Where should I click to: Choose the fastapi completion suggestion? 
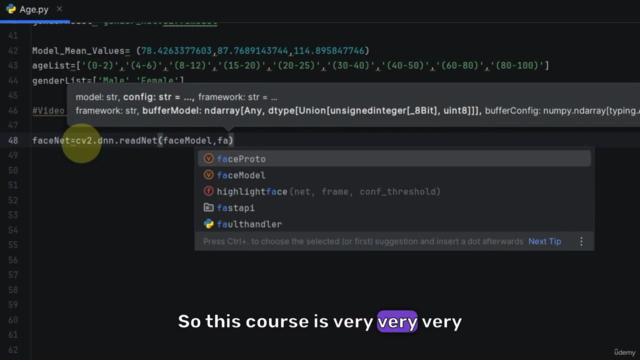[394, 208]
